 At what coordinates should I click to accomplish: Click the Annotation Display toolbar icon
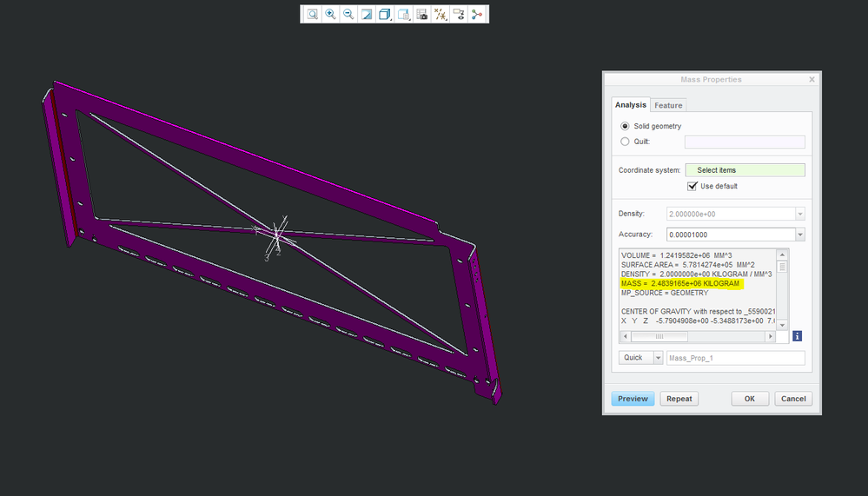point(459,14)
